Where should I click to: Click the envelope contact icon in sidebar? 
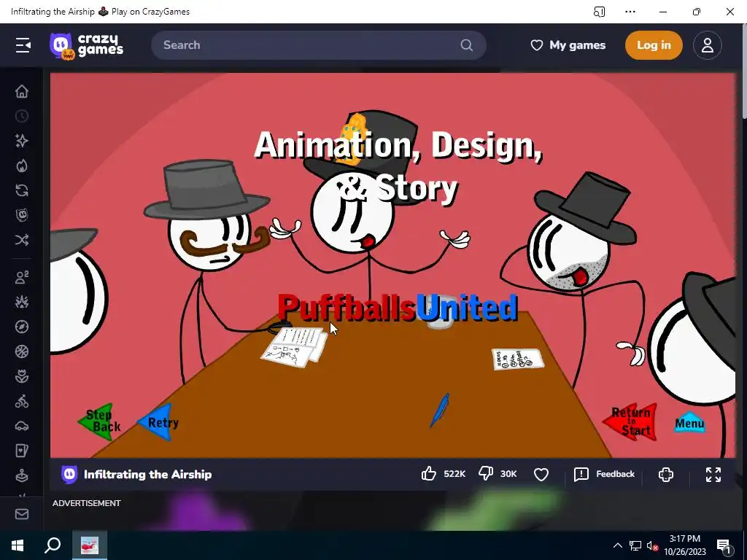22,514
